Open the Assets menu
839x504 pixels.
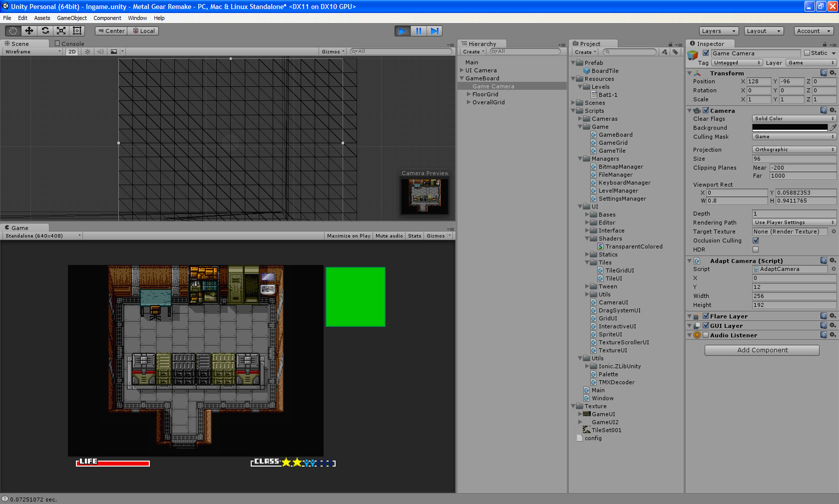pyautogui.click(x=42, y=18)
